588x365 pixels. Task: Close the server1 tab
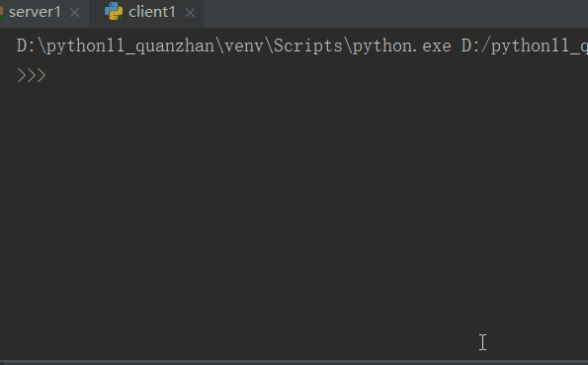tap(75, 13)
